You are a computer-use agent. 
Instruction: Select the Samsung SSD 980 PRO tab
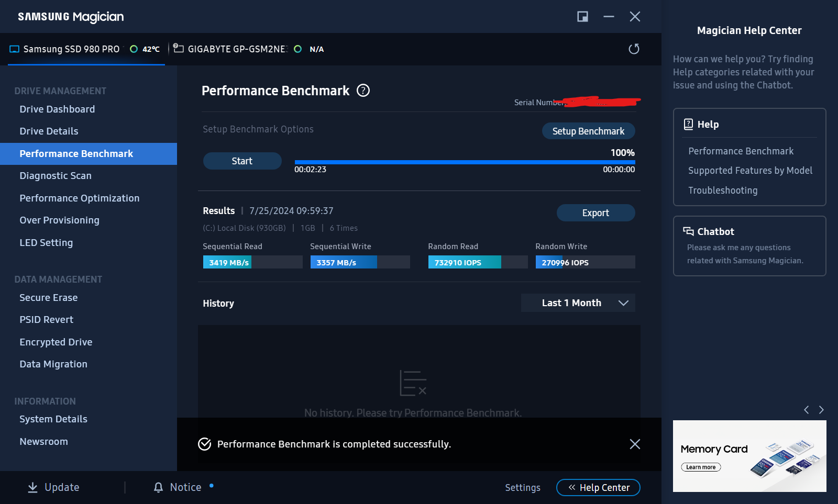(86, 49)
